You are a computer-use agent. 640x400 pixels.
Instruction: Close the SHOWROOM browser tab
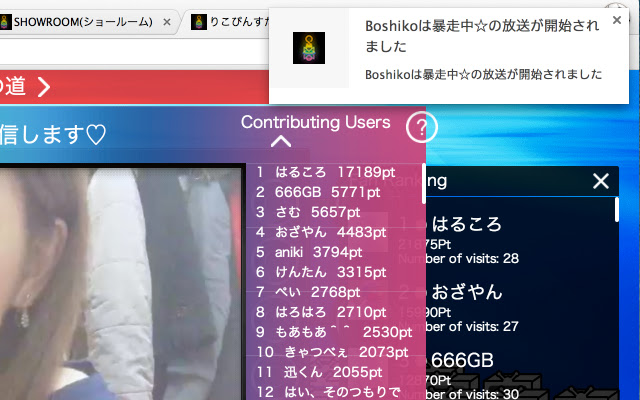(167, 21)
